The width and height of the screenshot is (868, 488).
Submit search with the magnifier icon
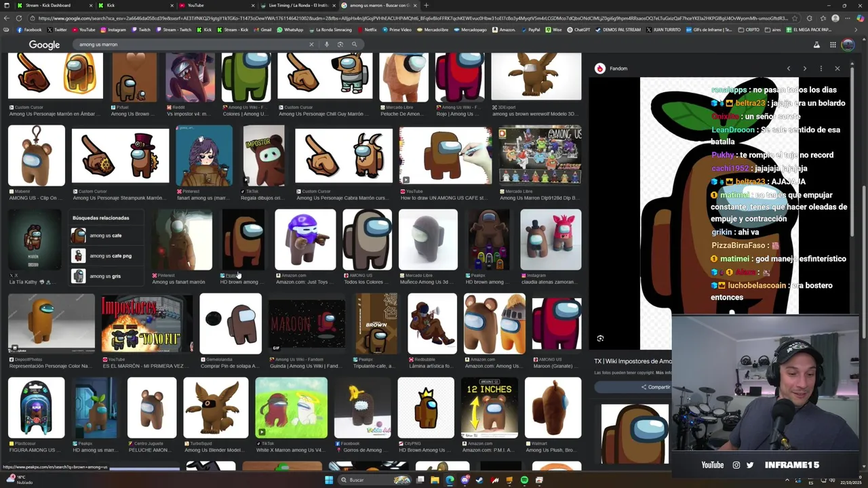click(x=354, y=45)
